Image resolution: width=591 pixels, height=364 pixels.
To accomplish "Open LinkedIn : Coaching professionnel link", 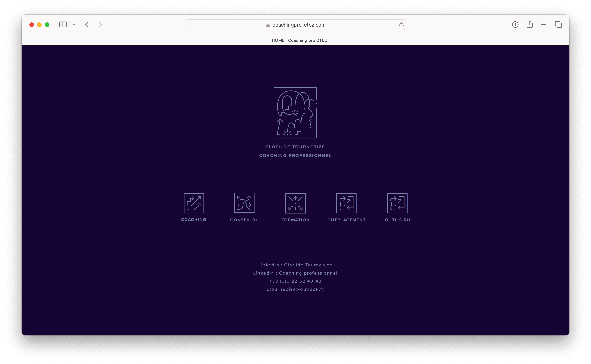I will tap(295, 273).
